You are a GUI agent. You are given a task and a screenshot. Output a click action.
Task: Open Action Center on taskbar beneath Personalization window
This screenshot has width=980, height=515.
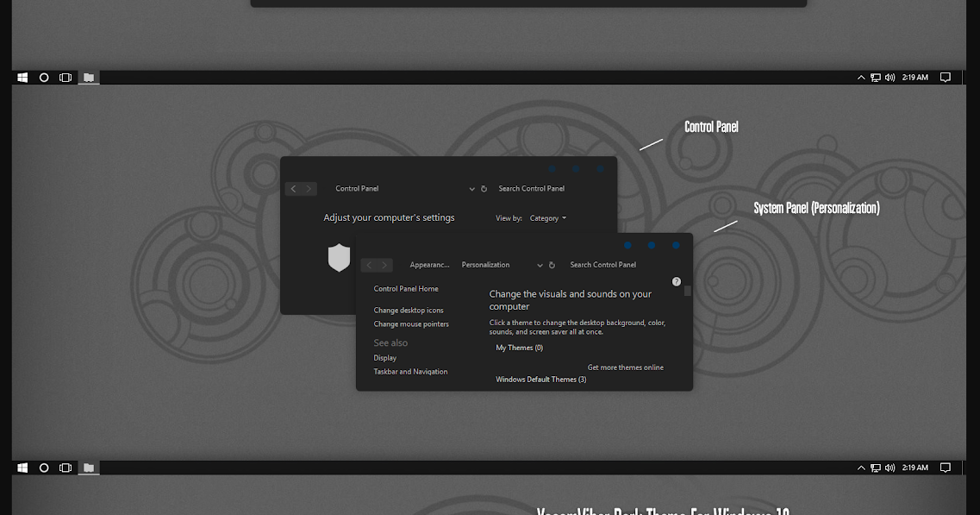pyautogui.click(x=946, y=468)
